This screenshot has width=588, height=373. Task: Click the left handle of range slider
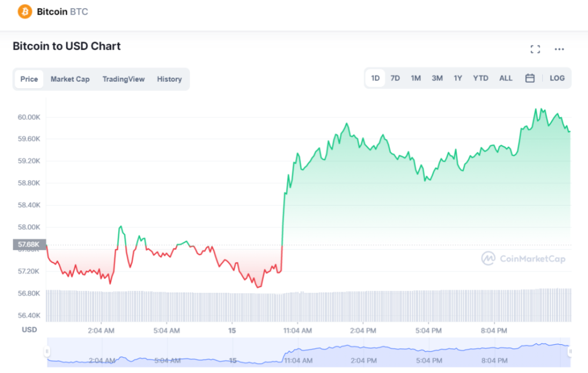[46, 351]
